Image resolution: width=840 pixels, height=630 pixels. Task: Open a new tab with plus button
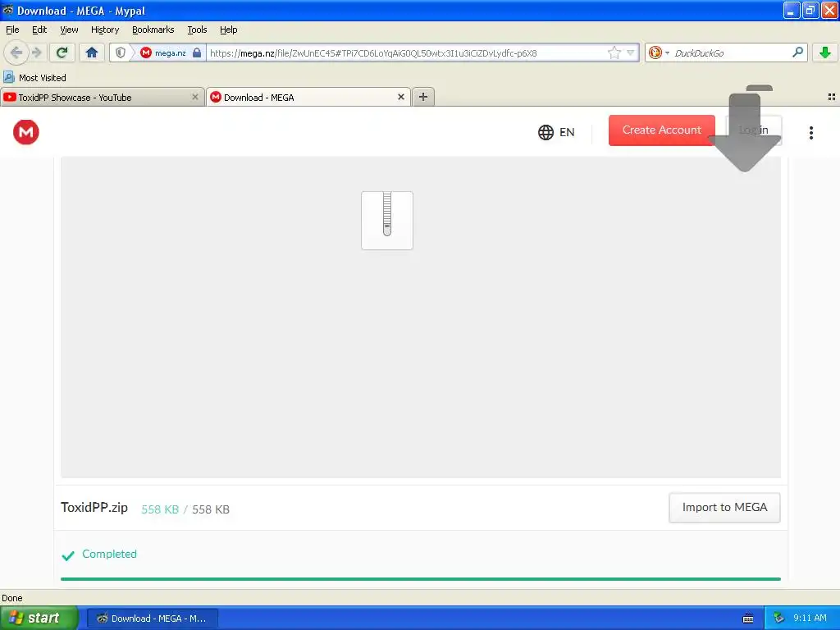coord(423,97)
